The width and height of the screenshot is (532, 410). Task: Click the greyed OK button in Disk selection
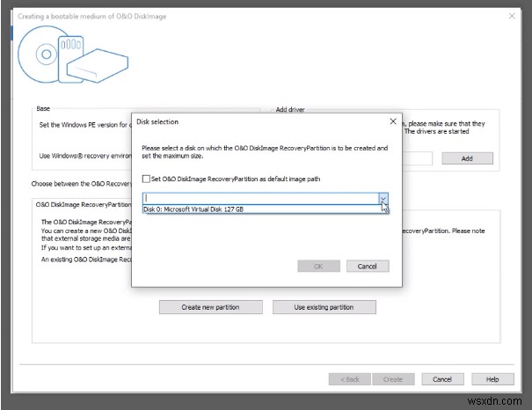pos(318,266)
